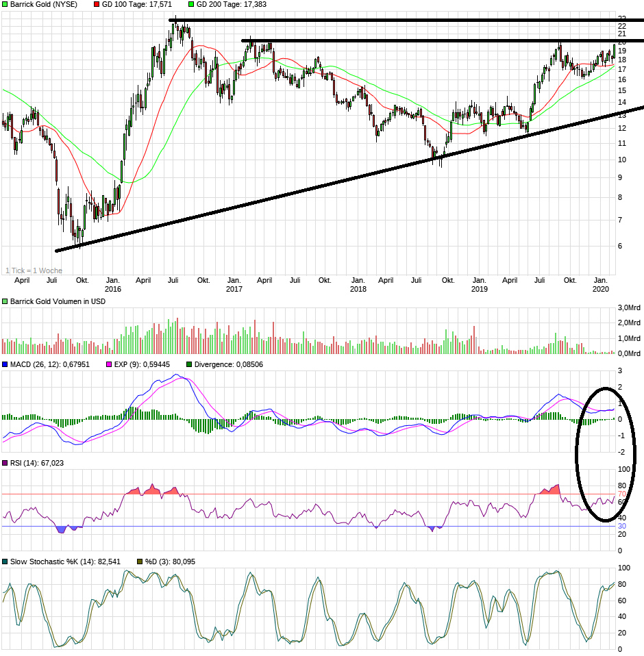The height and width of the screenshot is (656, 644).
Task: Click 'Slow Stochastic %K (14): 82,541' label
Action: [x=65, y=562]
